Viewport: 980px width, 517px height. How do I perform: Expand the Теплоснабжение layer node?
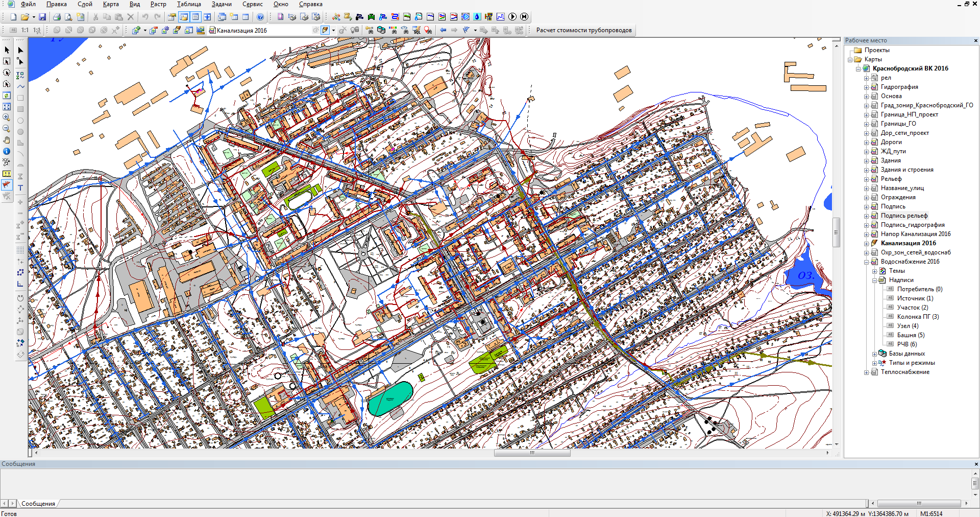pos(866,372)
